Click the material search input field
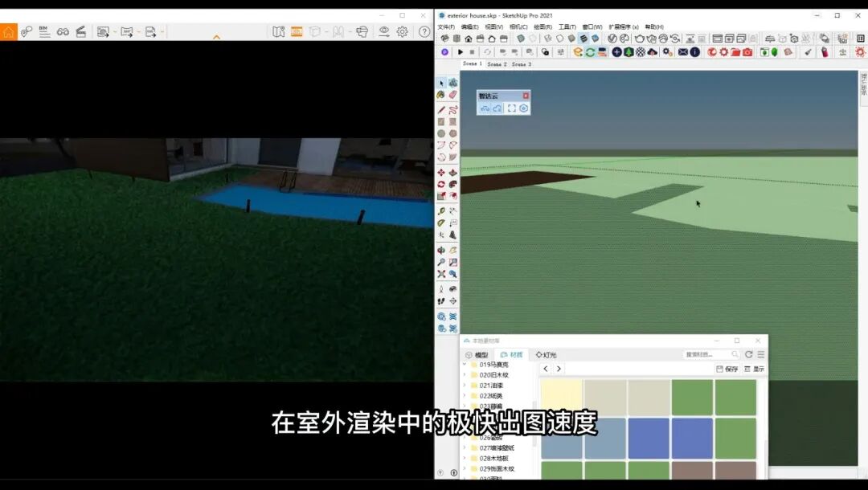 tap(711, 354)
